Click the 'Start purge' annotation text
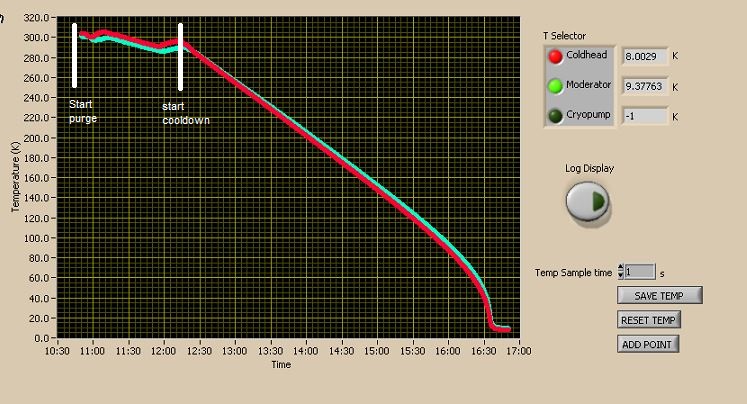This screenshot has height=404, width=747. 82,111
